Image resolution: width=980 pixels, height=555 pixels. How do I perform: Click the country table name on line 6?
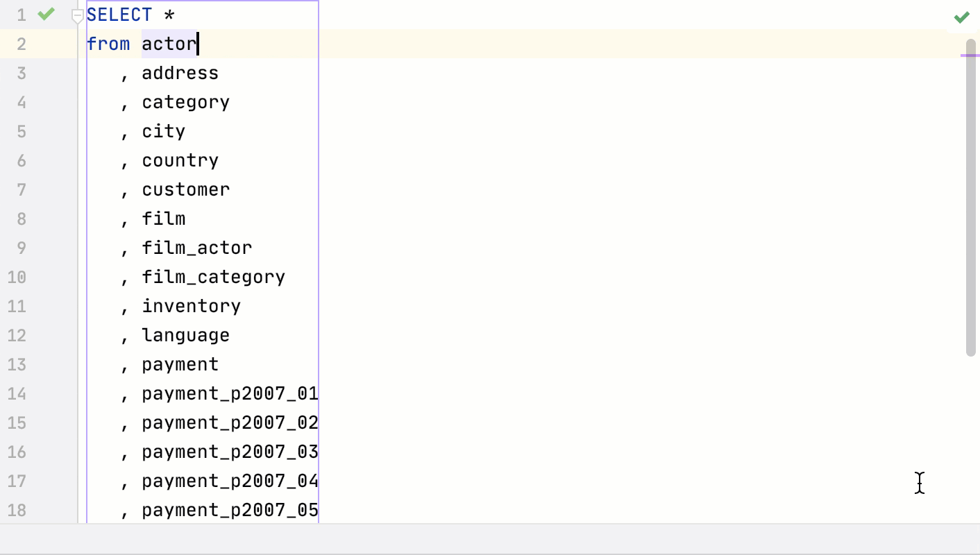[x=180, y=160]
